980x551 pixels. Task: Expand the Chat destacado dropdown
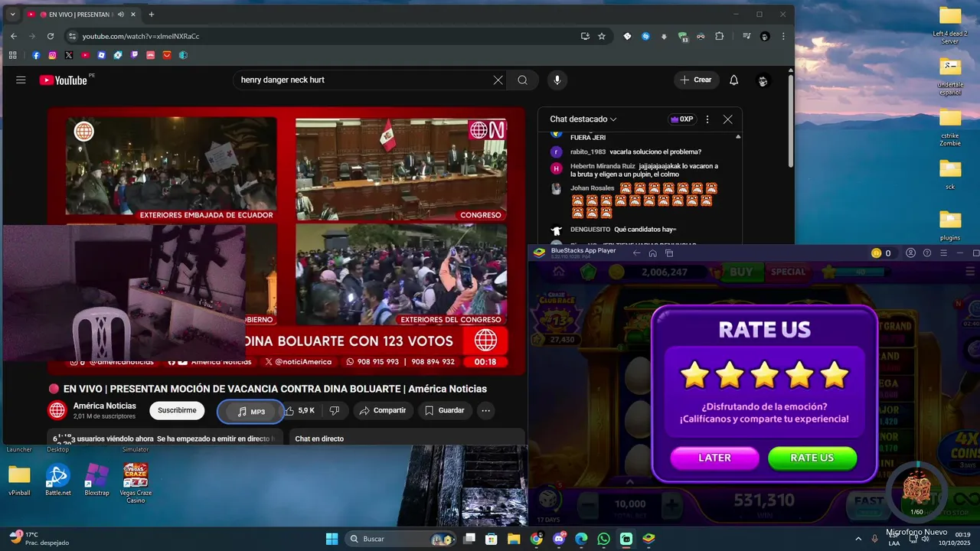pyautogui.click(x=583, y=119)
